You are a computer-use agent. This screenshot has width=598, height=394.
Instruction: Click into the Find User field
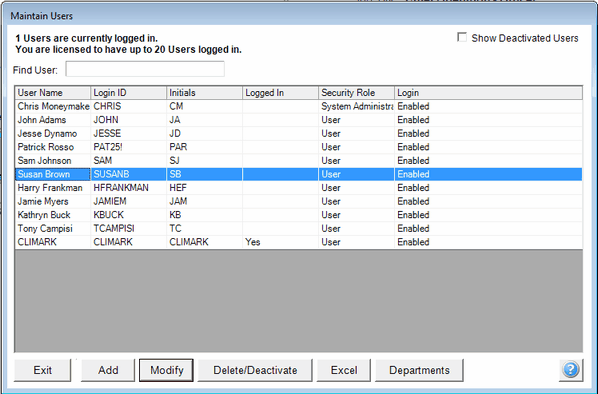pyautogui.click(x=145, y=69)
